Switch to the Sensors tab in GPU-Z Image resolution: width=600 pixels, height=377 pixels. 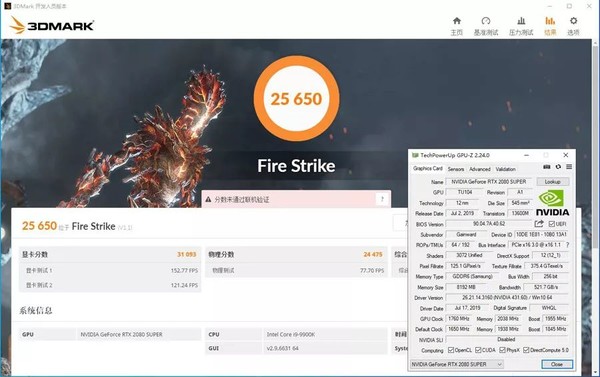tap(456, 169)
